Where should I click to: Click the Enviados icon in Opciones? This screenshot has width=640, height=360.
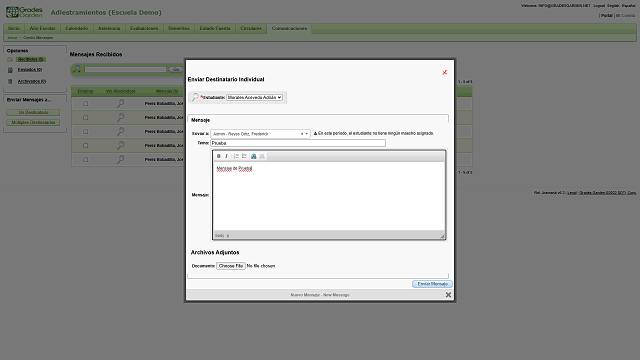pos(10,70)
